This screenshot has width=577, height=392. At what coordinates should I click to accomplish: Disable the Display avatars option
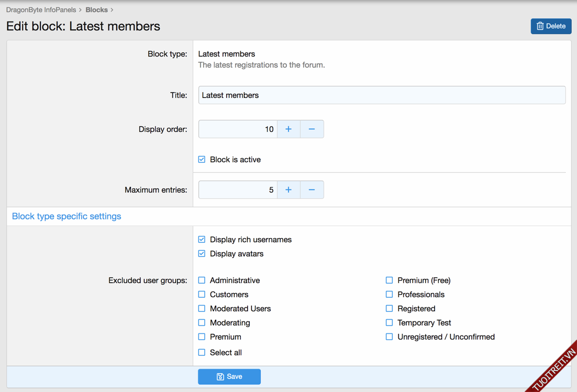[202, 254]
